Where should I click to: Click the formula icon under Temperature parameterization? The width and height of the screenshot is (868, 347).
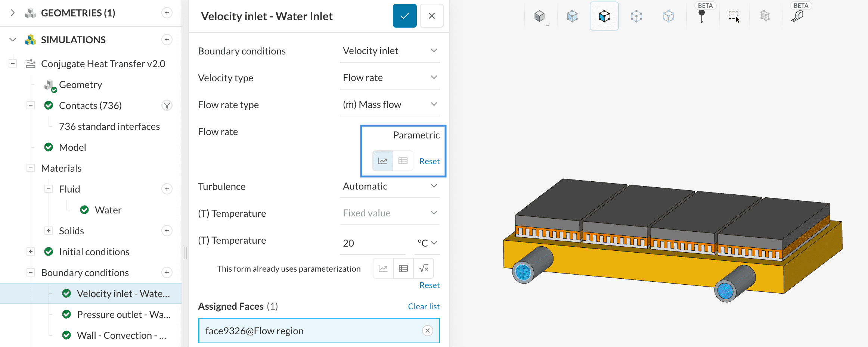click(x=424, y=268)
